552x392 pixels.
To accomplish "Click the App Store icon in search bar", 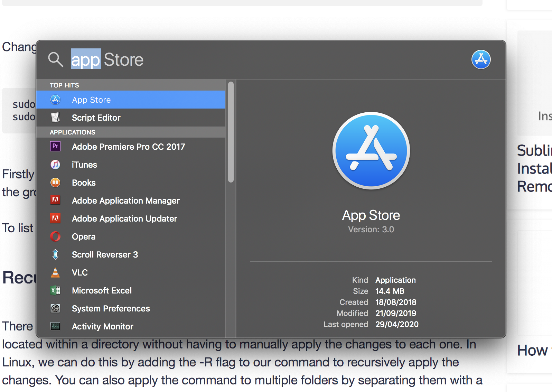I will 481,59.
